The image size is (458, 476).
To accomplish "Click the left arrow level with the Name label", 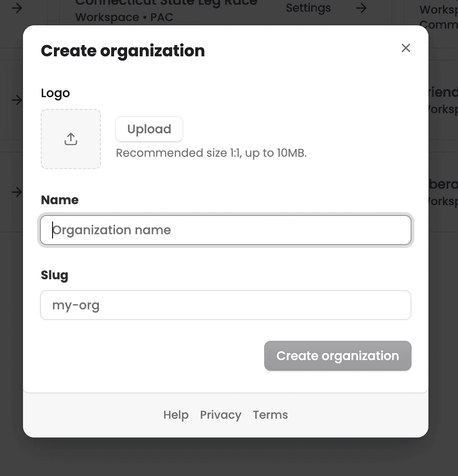I will click(x=17, y=192).
